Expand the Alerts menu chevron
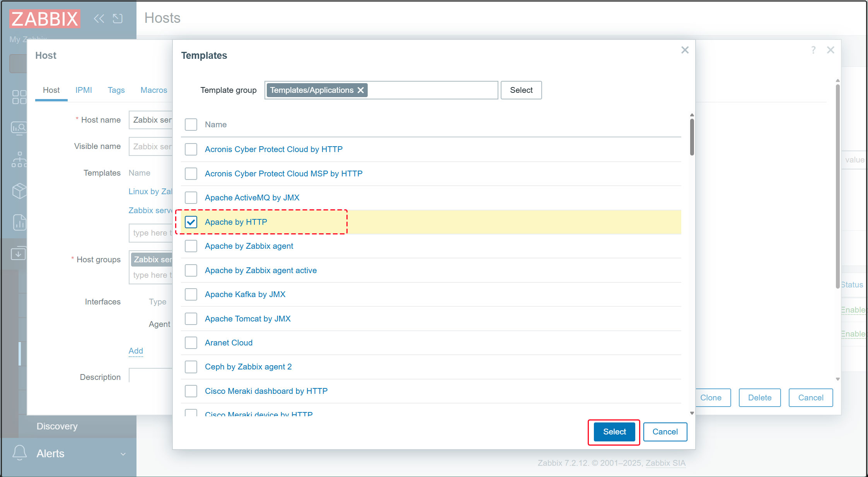 123,454
